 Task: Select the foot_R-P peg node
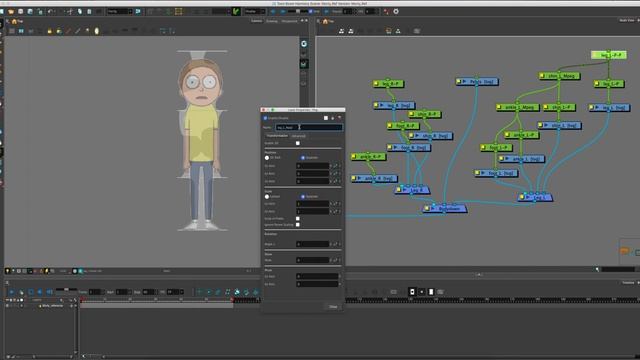pyautogui.click(x=403, y=126)
